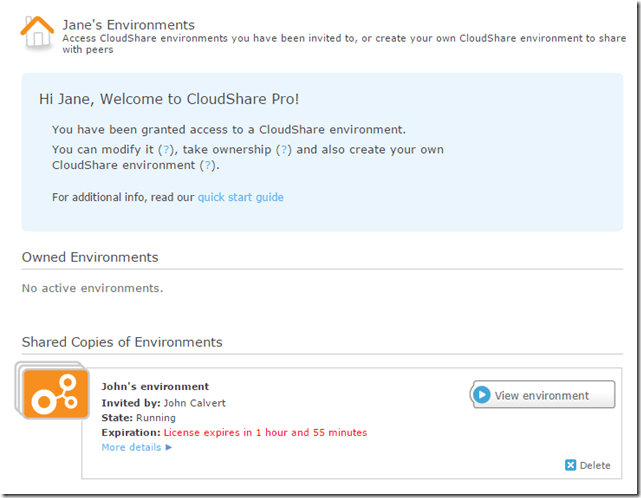Click the Jane's Environments page heading

pyautogui.click(x=128, y=25)
